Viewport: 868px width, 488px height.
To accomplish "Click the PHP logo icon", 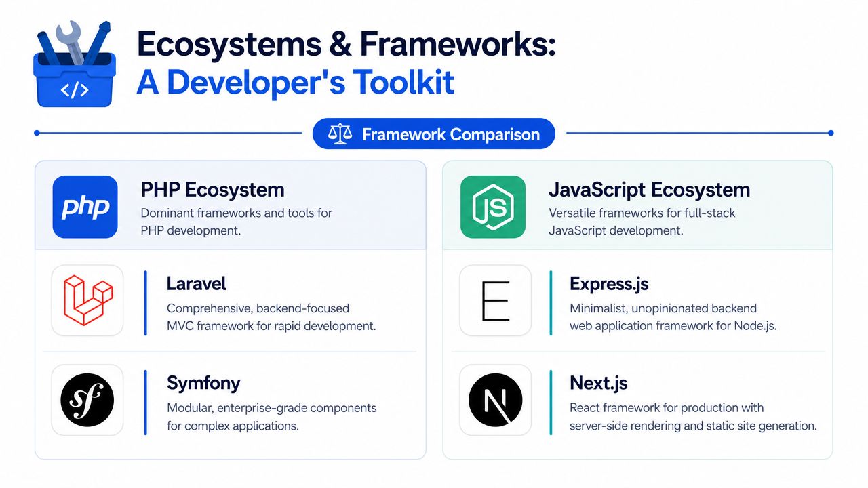I will [x=85, y=207].
